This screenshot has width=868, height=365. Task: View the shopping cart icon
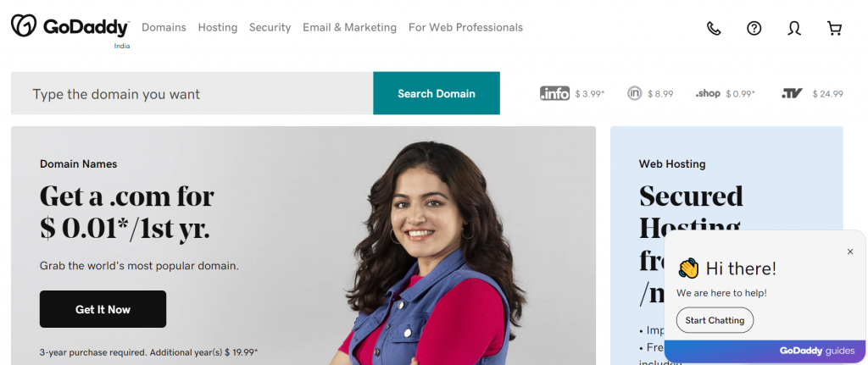[834, 28]
